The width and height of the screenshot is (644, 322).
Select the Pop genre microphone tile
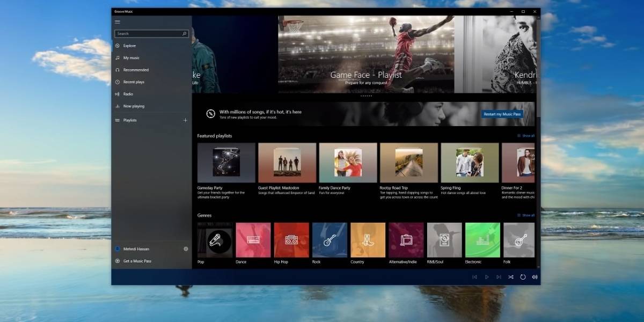point(215,240)
